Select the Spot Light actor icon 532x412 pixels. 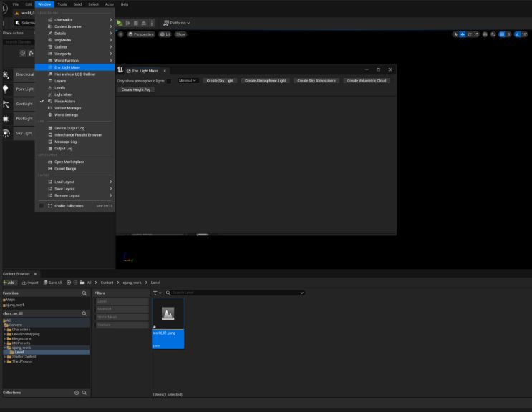pos(6,104)
